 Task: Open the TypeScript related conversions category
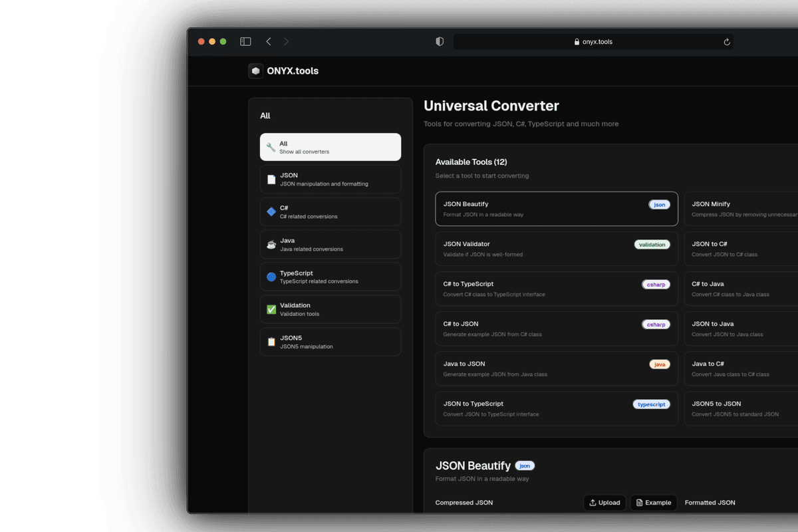pos(331,277)
